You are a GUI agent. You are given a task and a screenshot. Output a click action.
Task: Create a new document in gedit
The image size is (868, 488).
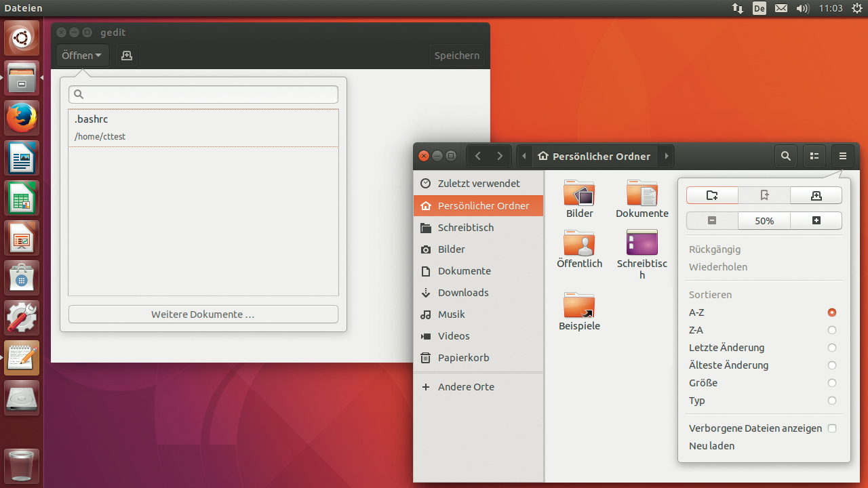(126, 56)
